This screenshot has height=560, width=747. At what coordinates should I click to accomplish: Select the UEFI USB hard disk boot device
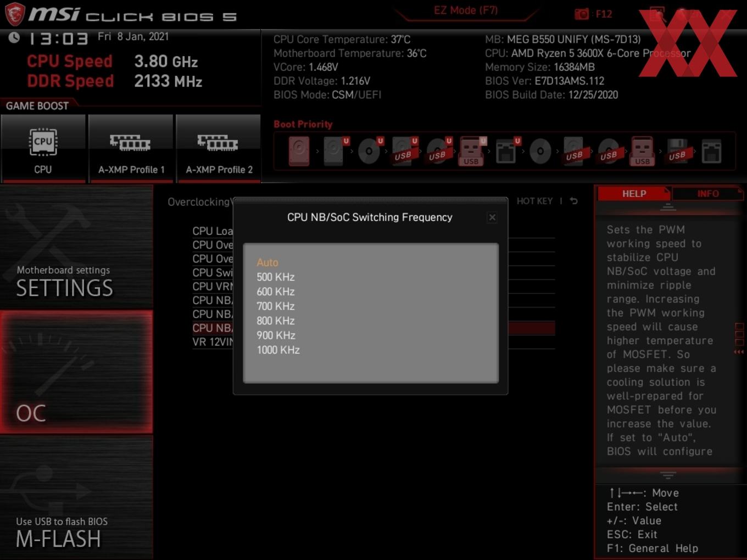[x=404, y=151]
